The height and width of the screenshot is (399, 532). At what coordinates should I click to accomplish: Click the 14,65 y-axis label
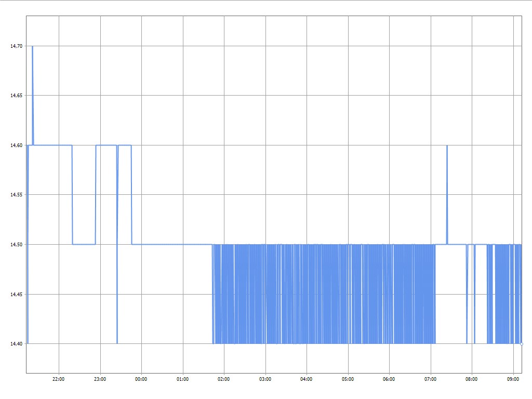click(x=16, y=96)
